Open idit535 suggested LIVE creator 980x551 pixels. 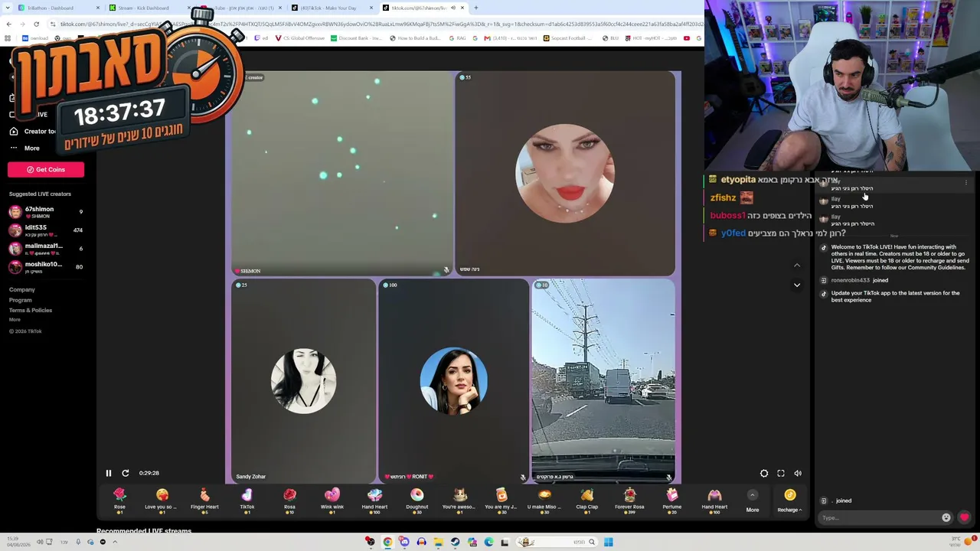(x=46, y=230)
